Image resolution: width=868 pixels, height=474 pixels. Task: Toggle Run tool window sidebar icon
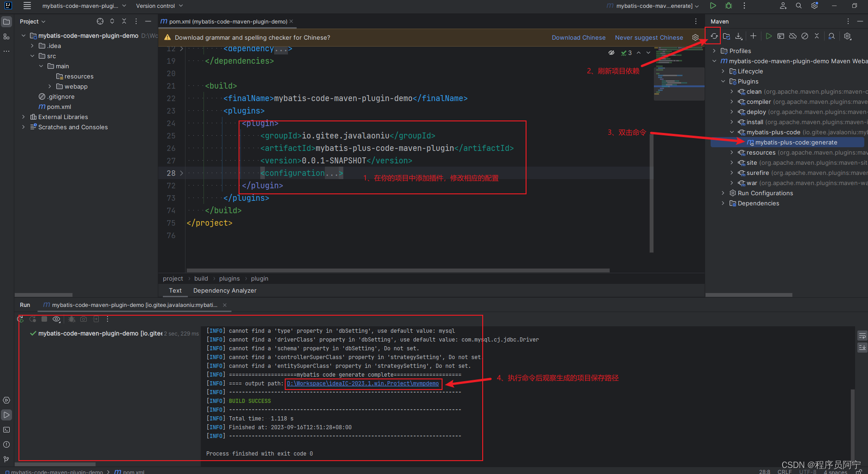(x=6, y=415)
